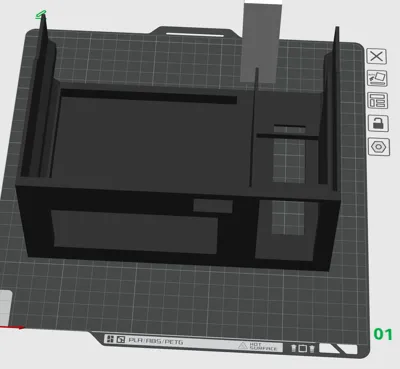Click the long slot in the back wall
Viewport: 400px width, 369px height.
click(x=149, y=96)
